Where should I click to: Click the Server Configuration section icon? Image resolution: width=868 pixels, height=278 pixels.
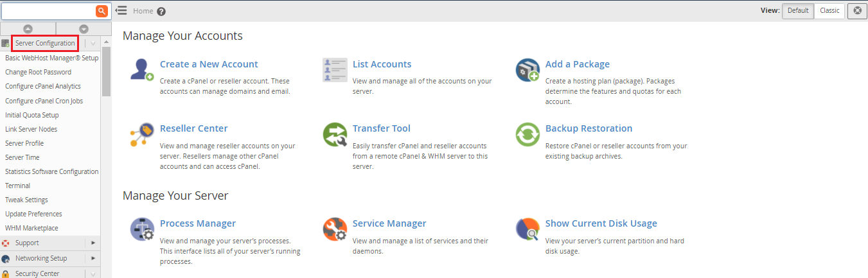pyautogui.click(x=6, y=44)
